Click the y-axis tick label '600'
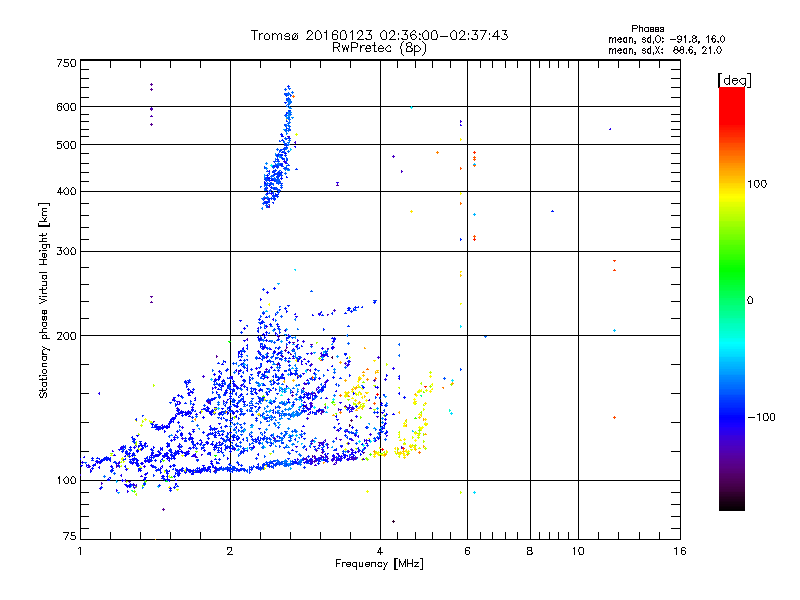This screenshot has width=800, height=600. tap(66, 107)
